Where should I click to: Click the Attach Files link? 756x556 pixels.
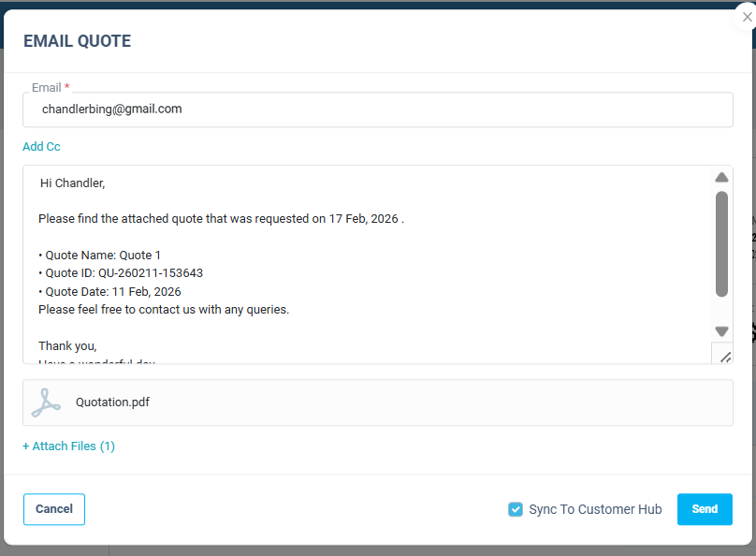68,446
